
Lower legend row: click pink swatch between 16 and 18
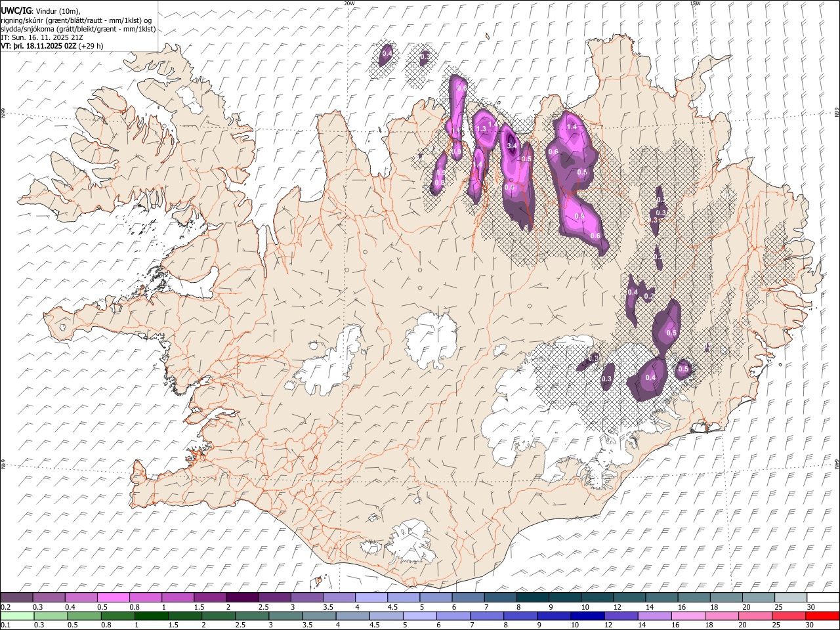688,616
